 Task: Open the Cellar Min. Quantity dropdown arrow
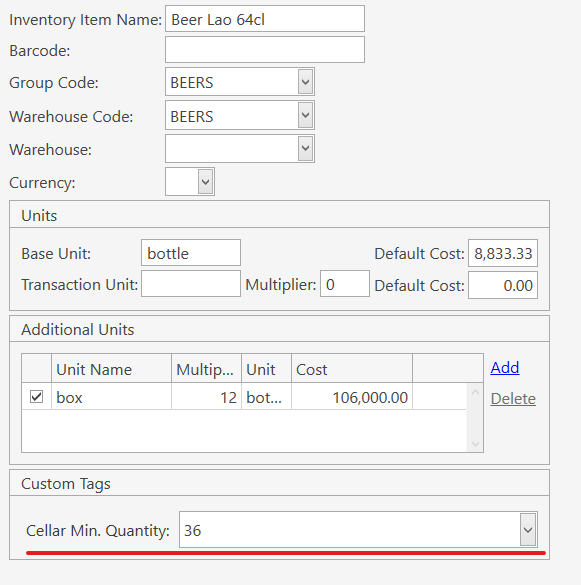pyautogui.click(x=528, y=529)
